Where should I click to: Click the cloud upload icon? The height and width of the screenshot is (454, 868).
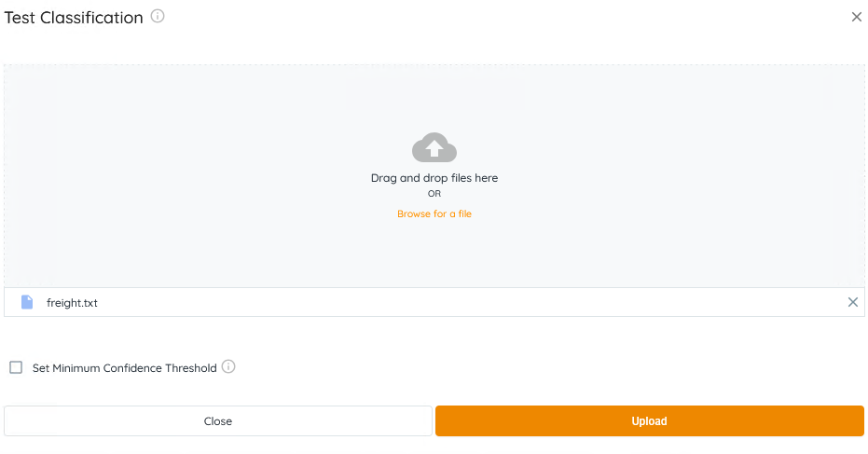434,148
